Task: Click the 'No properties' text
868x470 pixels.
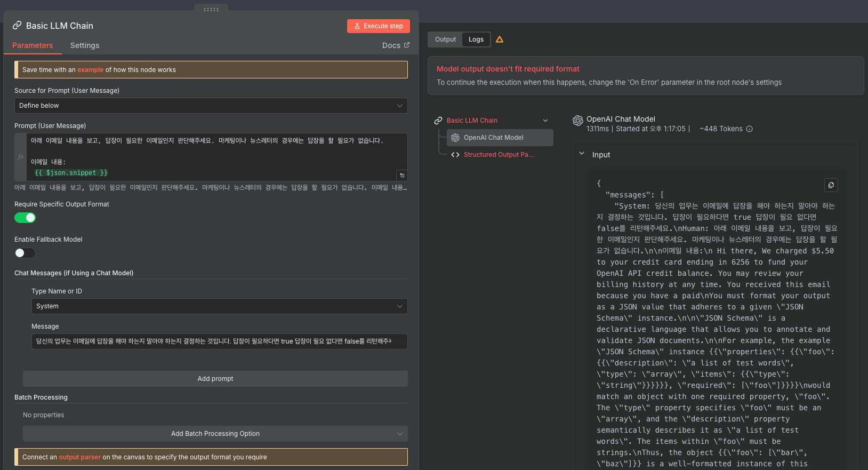Action: 44,415
